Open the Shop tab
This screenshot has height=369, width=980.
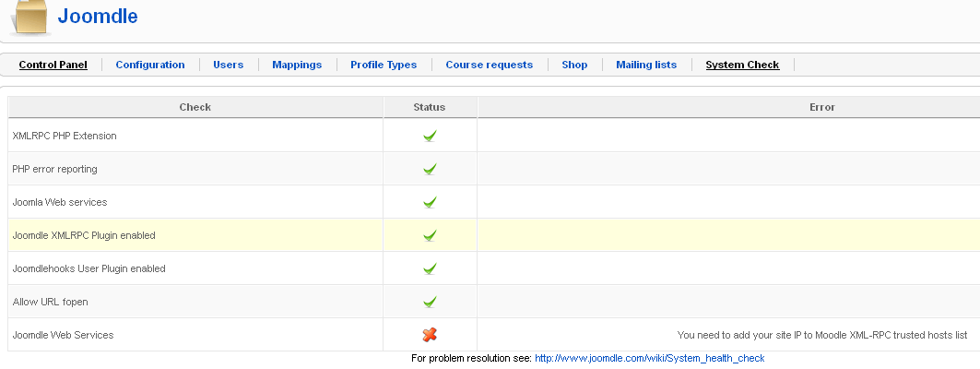pyautogui.click(x=574, y=65)
